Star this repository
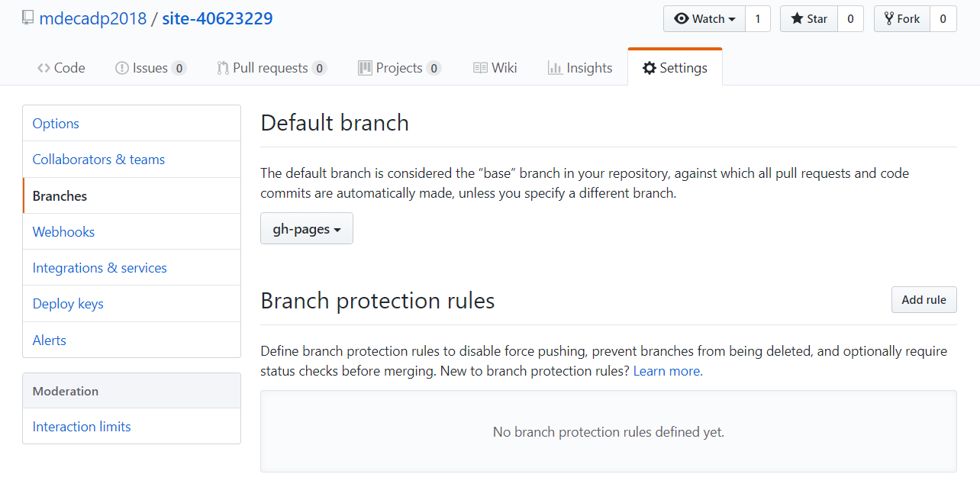The height and width of the screenshot is (484, 980). 809,19
